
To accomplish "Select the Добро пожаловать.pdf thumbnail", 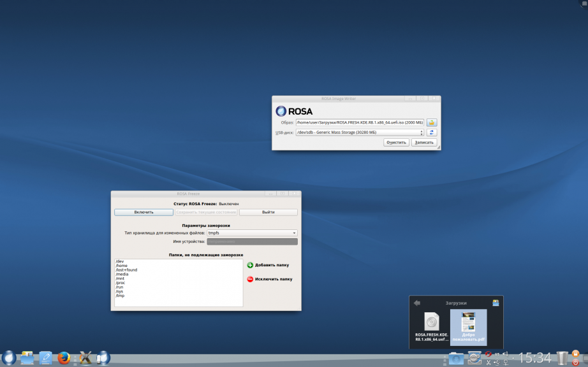I will (x=468, y=327).
